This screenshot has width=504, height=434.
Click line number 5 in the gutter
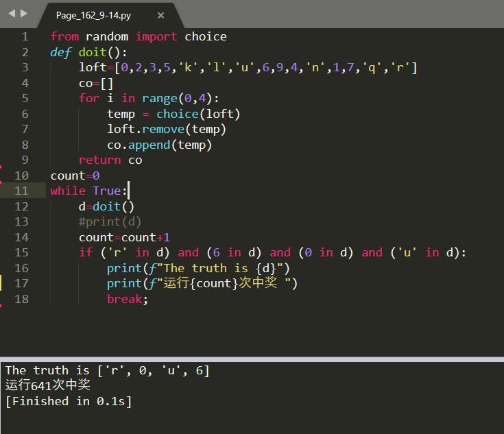25,98
